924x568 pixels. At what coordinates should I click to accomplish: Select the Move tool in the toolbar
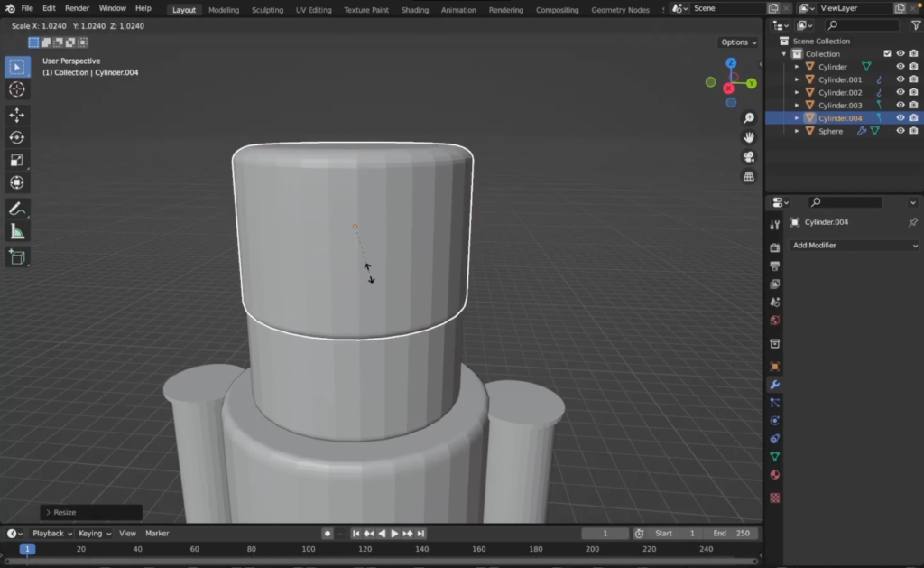click(x=17, y=115)
